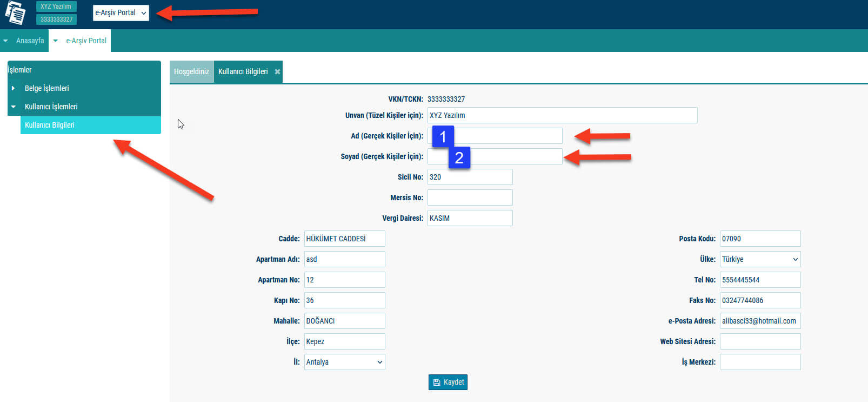Click the Mahalle: label
Image resolution: width=868 pixels, height=402 pixels.
coord(286,321)
